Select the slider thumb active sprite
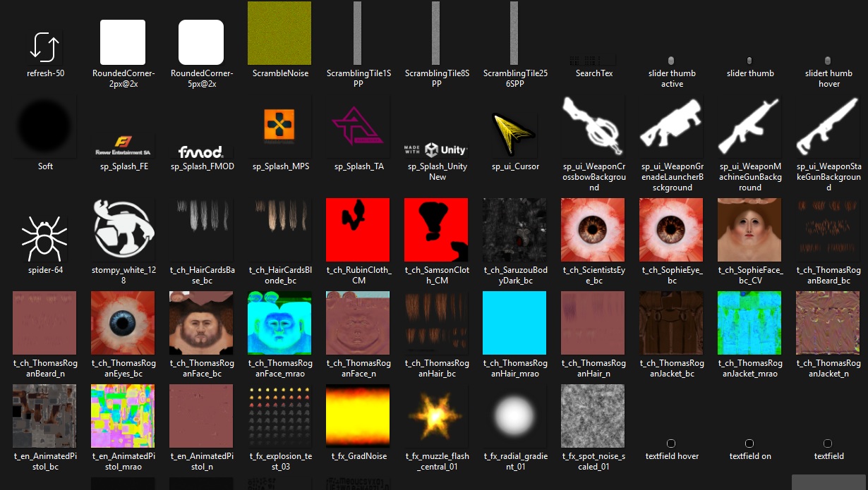The image size is (868, 490). tap(671, 61)
